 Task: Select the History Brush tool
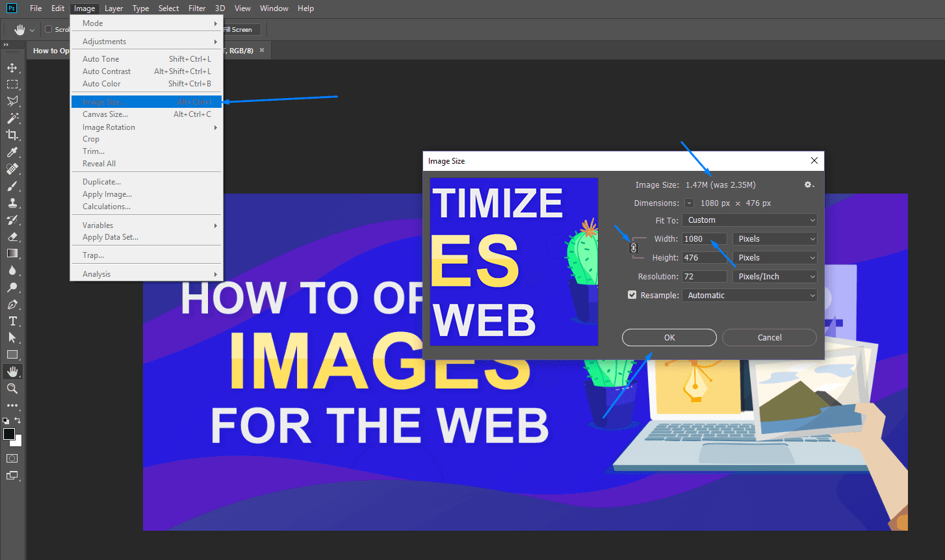(12, 220)
